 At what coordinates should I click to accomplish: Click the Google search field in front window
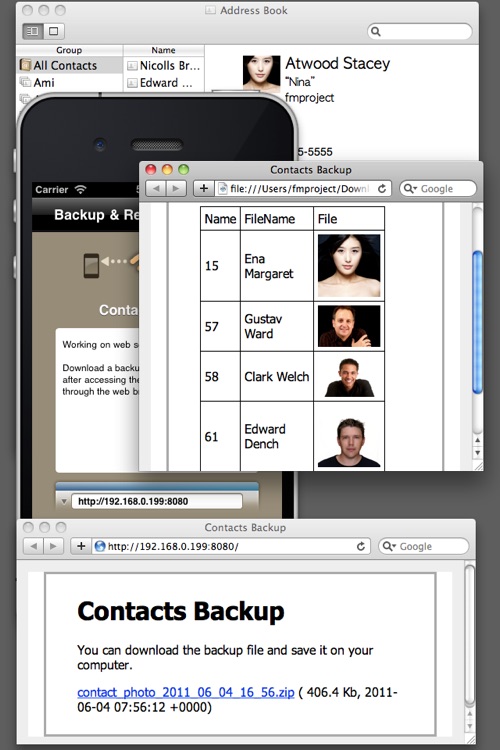pyautogui.click(x=438, y=188)
